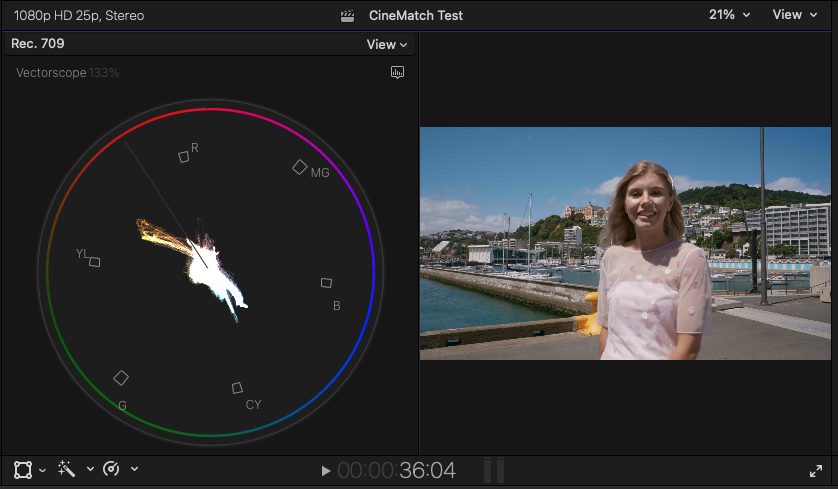The width and height of the screenshot is (838, 489).
Task: Expand the chevron next to the Transform tool
Action: [x=43, y=470]
